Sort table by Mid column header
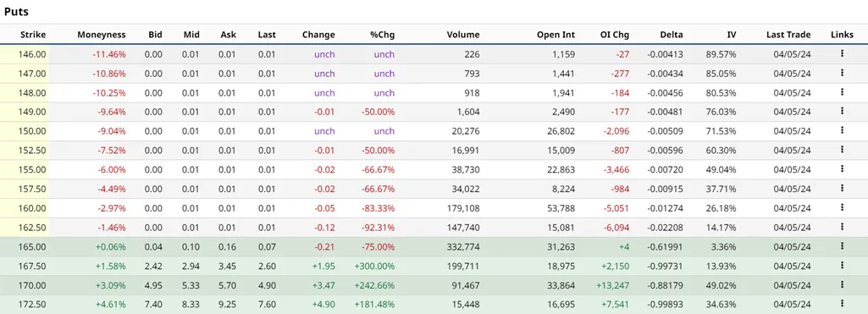Viewport: 868px width, 314px height. tap(191, 34)
